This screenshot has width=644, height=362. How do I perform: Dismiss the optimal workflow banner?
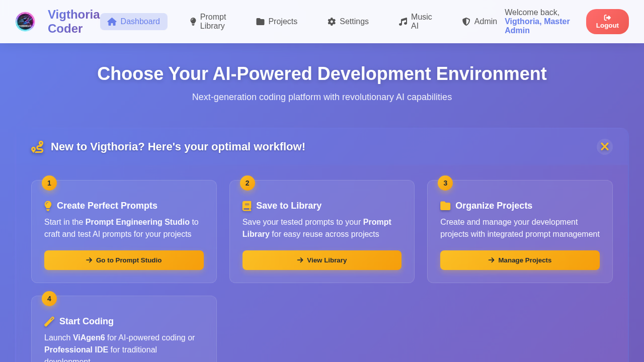(604, 146)
